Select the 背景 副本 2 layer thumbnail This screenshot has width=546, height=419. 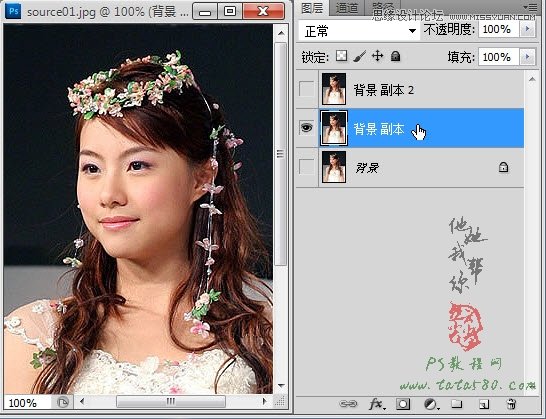(334, 89)
